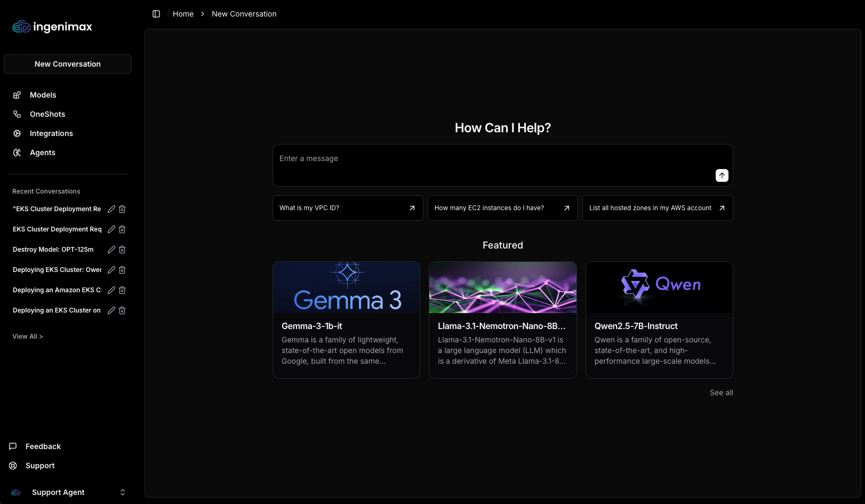
Task: Open EKS Cluster Deployment Req conversation
Action: click(57, 229)
